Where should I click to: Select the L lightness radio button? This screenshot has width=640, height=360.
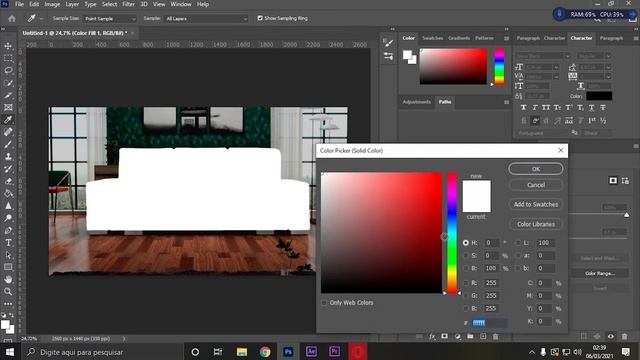pos(518,242)
